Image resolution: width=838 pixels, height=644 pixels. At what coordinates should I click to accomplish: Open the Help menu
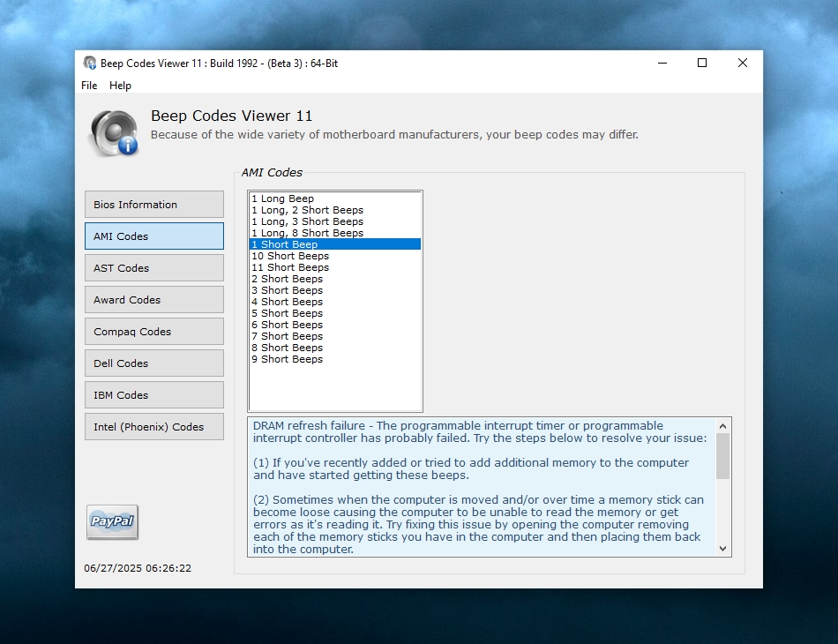[120, 86]
